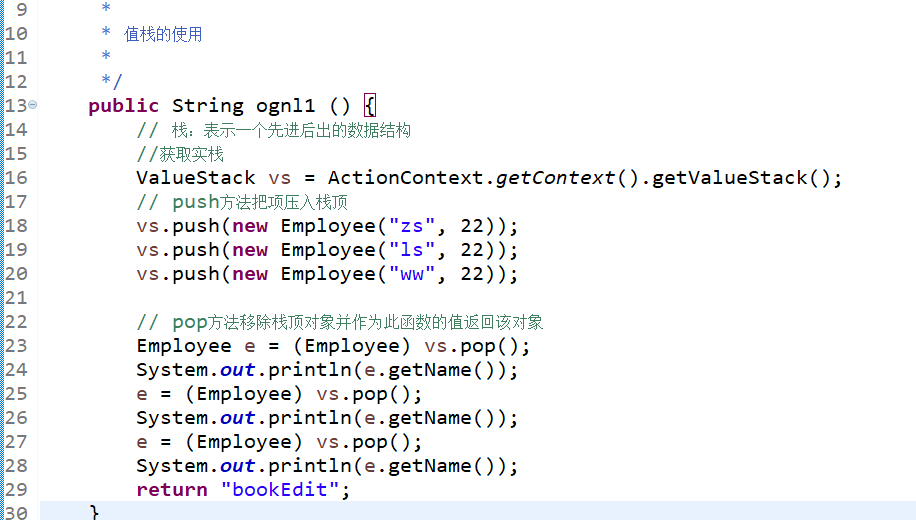This screenshot has width=916, height=520.
Task: Click "getValueStack" method call
Action: tap(730, 178)
